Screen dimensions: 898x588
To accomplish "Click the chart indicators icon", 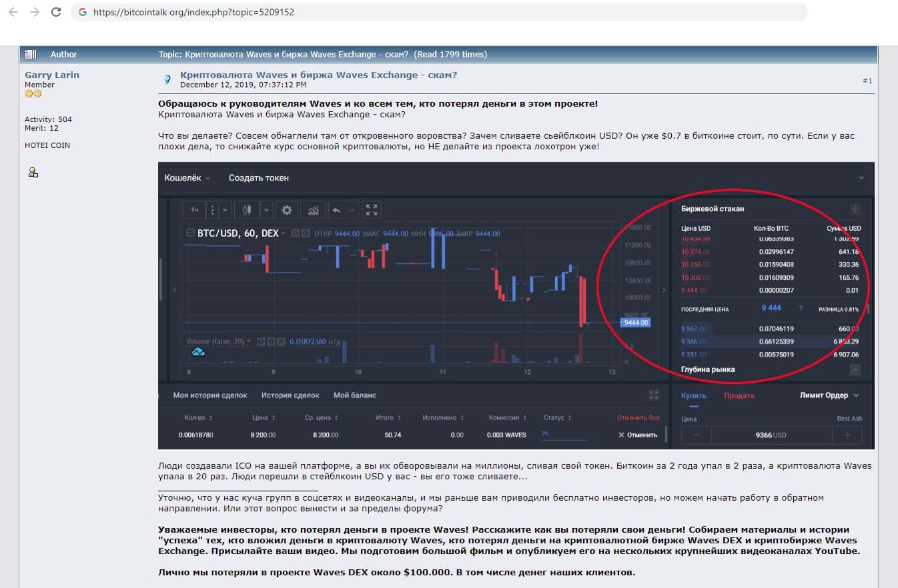I will click(313, 210).
